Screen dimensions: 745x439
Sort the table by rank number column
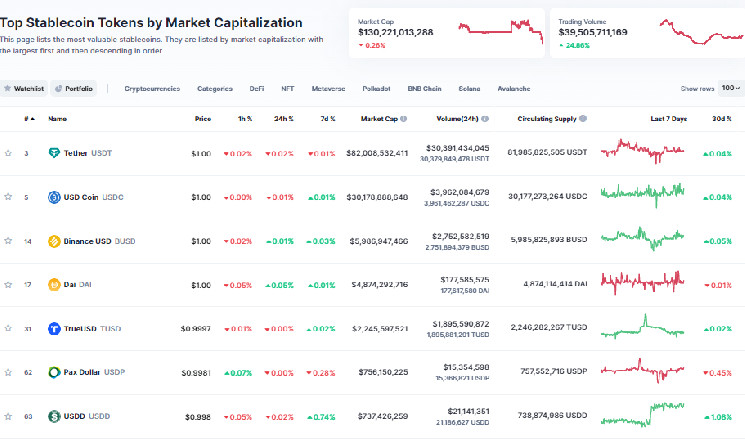click(x=28, y=119)
